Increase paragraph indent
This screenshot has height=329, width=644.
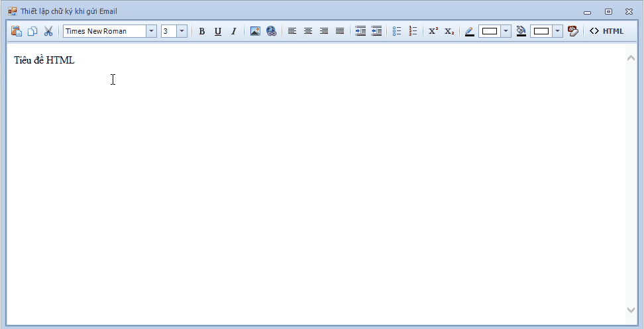click(360, 31)
